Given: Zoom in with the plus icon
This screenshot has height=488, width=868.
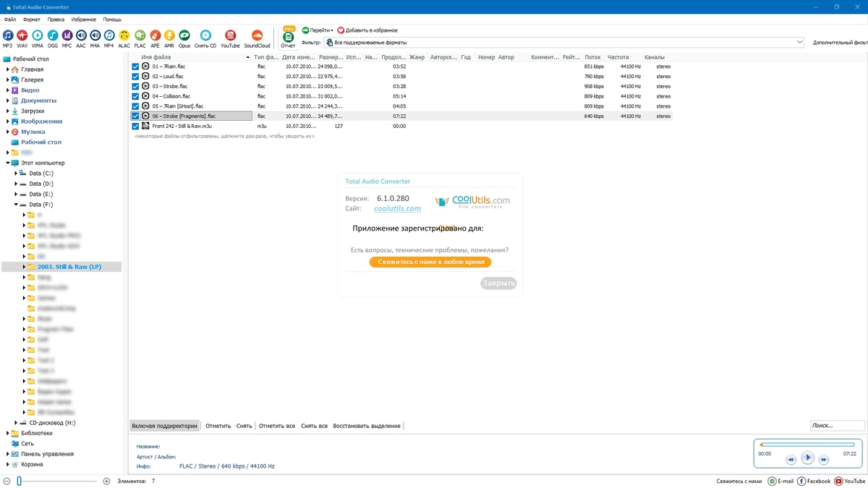Looking at the screenshot, I should click(106, 481).
